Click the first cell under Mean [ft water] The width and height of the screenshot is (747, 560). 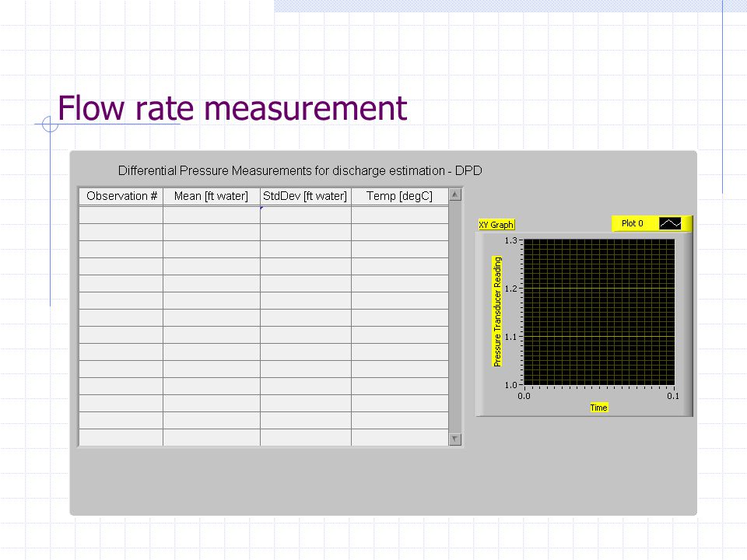[x=212, y=215]
